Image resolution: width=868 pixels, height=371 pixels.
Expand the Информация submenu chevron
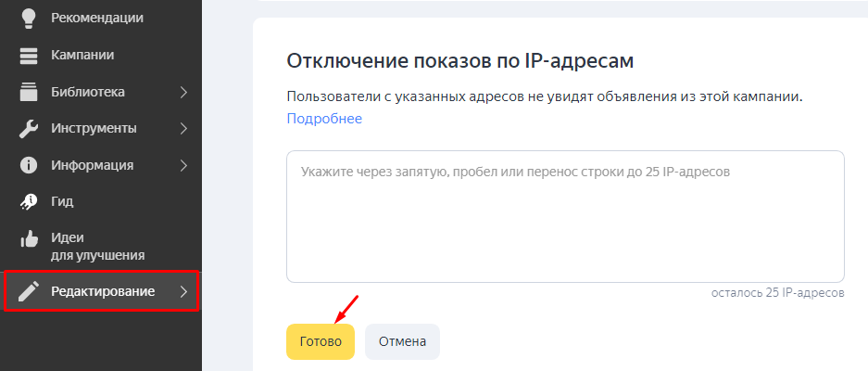pos(183,165)
